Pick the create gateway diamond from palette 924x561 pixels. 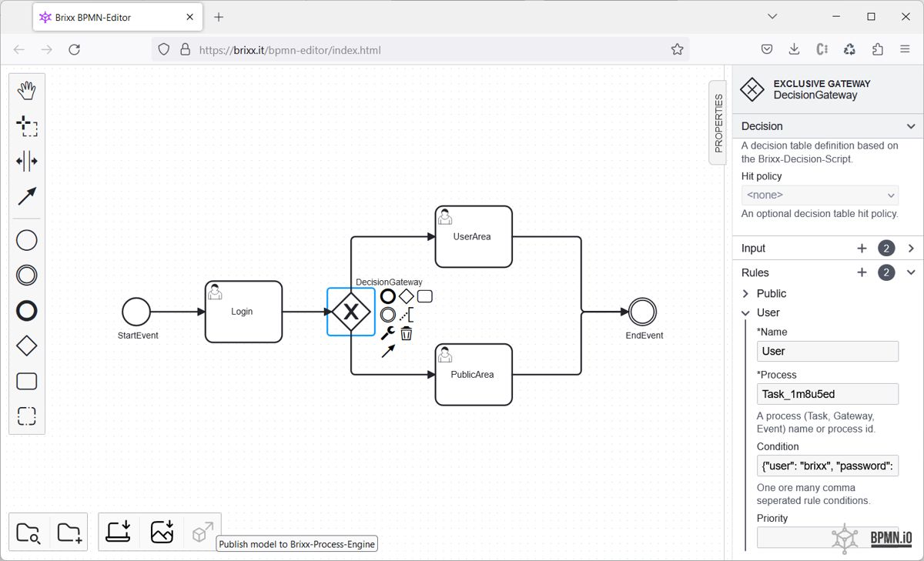click(27, 346)
